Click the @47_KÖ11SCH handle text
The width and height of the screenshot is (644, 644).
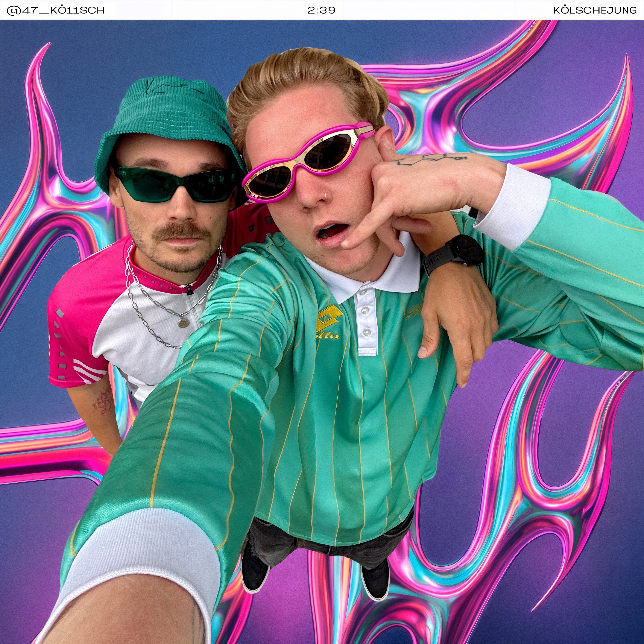tap(55, 10)
